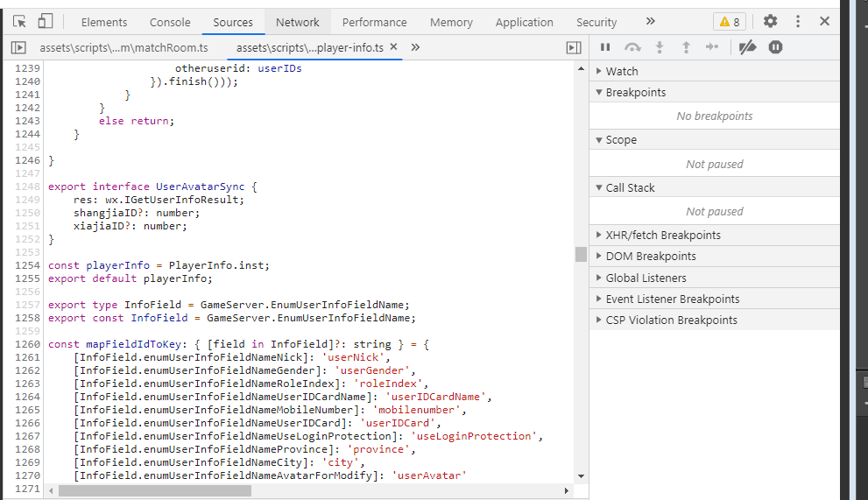The width and height of the screenshot is (868, 500).
Task: Show more open file tabs
Action: click(x=415, y=47)
